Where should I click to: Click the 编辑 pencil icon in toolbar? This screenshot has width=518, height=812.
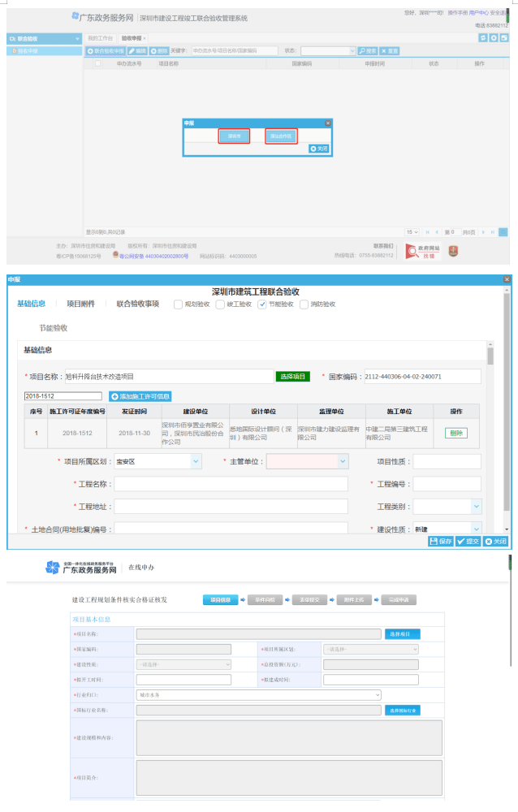132,50
